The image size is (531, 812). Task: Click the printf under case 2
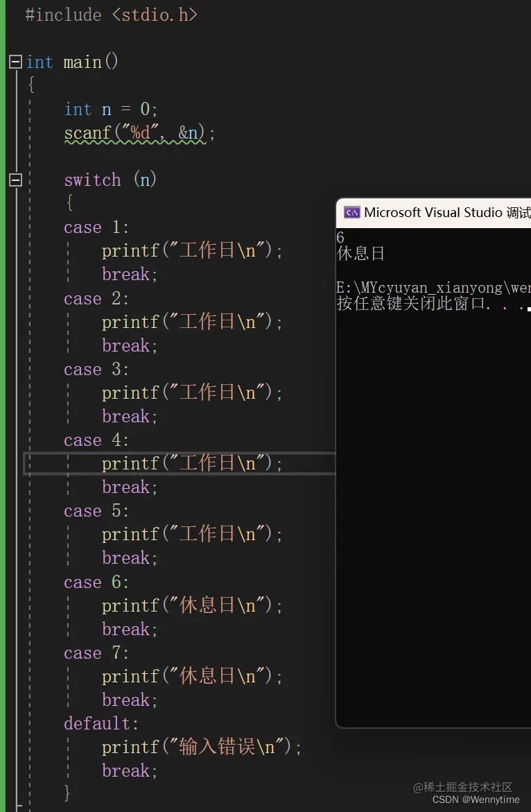(193, 322)
